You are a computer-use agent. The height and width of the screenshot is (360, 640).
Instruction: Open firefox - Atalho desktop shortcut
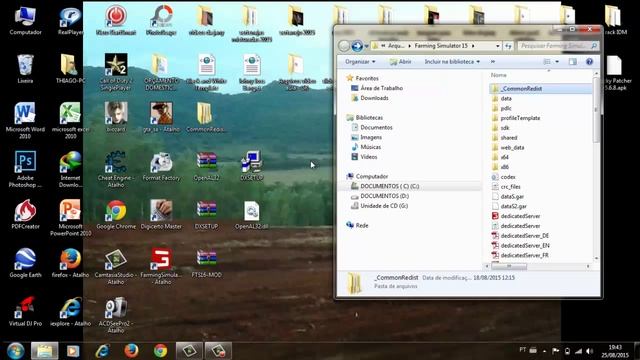tap(70, 263)
